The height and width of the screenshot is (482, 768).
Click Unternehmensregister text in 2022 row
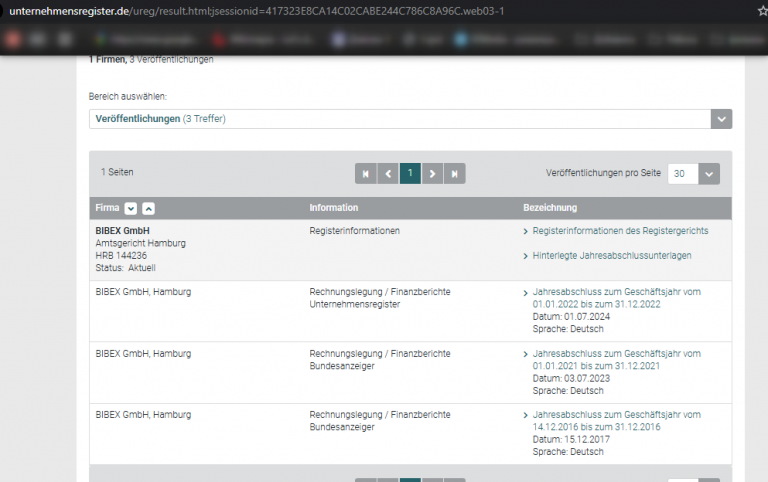pos(355,304)
